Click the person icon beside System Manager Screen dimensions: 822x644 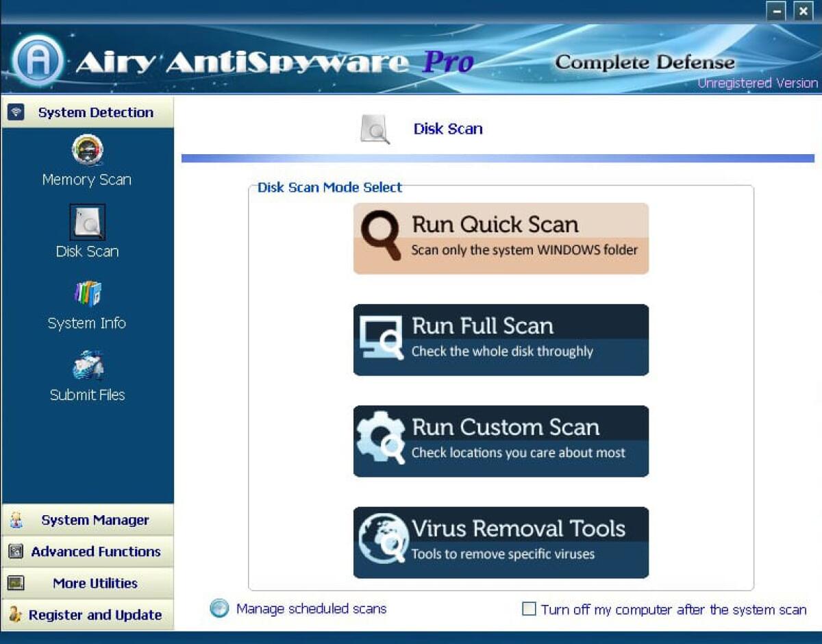click(15, 520)
